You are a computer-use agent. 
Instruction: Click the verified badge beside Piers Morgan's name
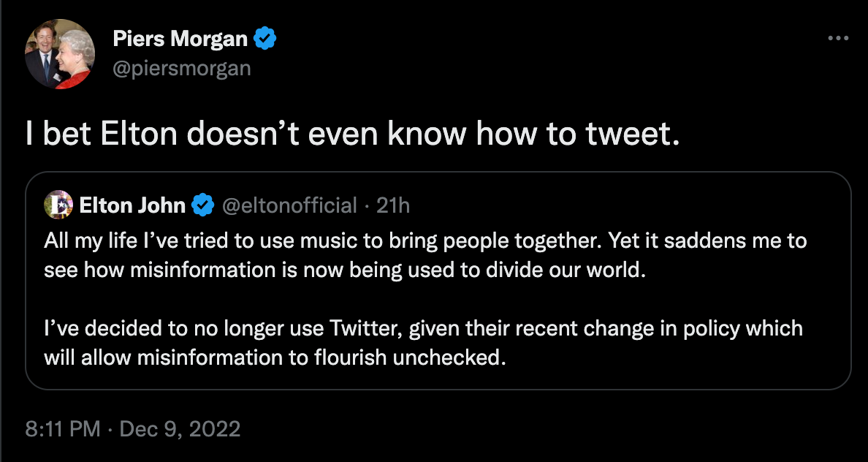coord(264,39)
